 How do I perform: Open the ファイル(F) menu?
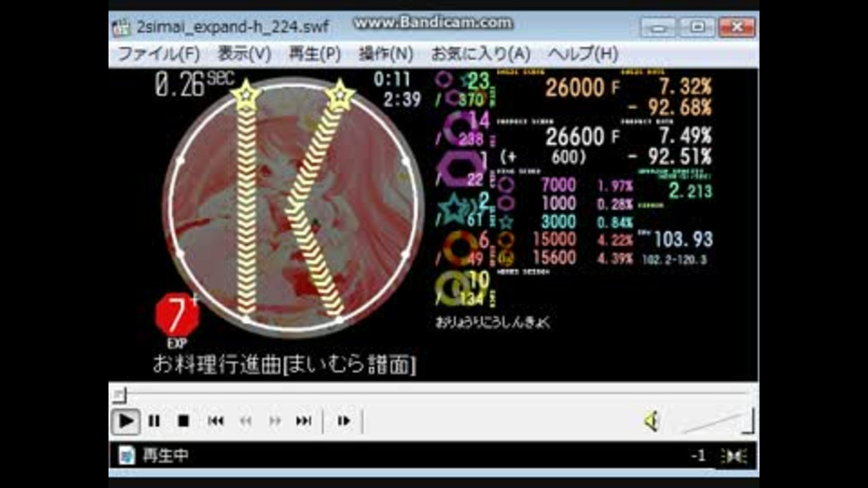(159, 54)
